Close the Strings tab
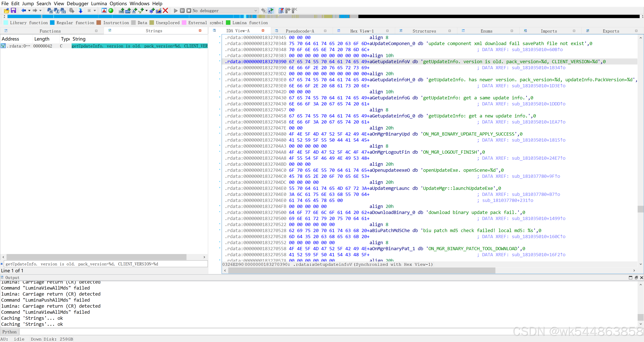This screenshot has height=342, width=644. [200, 30]
